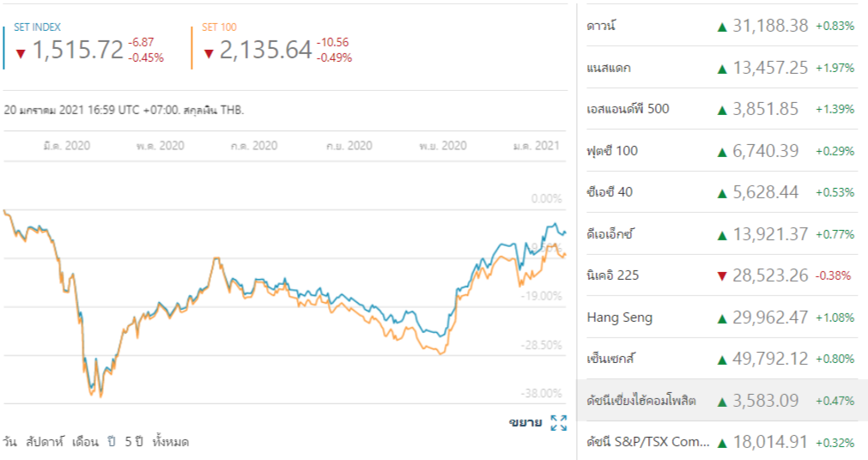This screenshot has width=868, height=460.
Task: Click the green up arrow for แนสแดก
Action: coord(722,69)
